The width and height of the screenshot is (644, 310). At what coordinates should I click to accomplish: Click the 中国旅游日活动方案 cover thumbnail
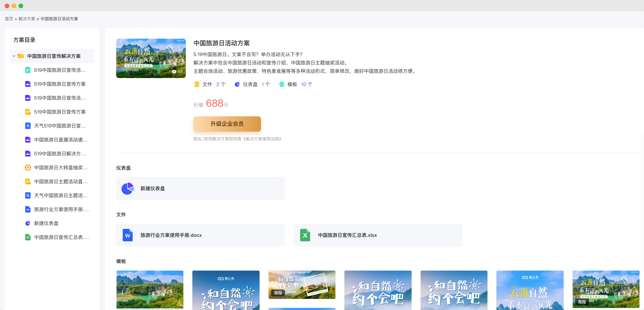151,58
